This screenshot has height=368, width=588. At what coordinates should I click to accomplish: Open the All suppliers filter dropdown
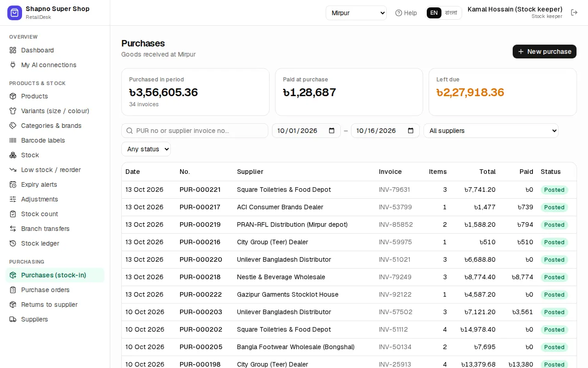(x=491, y=131)
